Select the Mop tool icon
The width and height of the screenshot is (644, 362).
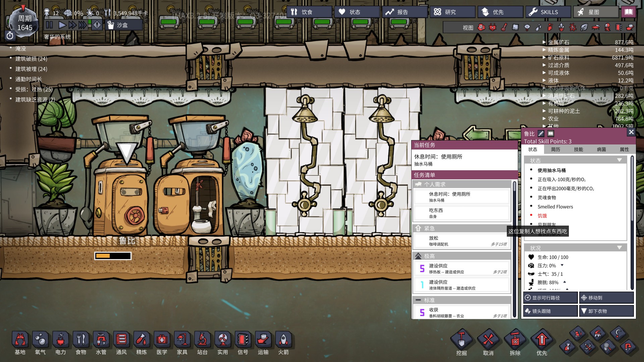pos(598,334)
